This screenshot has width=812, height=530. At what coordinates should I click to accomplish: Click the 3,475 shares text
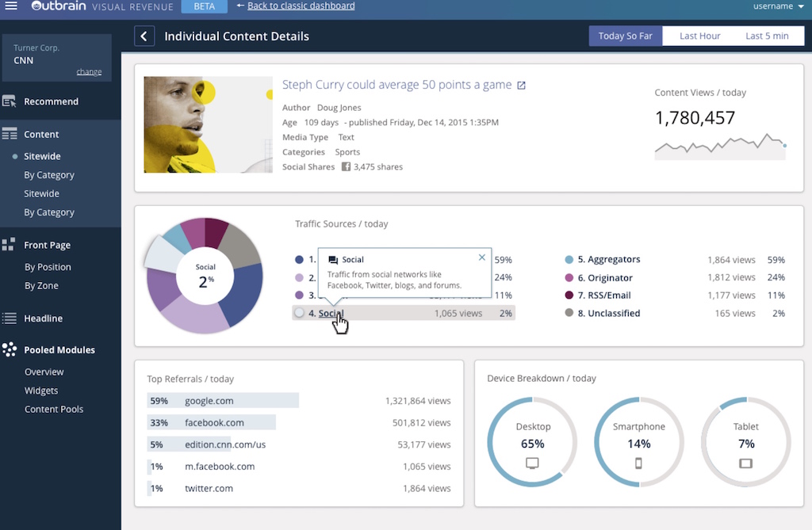(x=378, y=166)
